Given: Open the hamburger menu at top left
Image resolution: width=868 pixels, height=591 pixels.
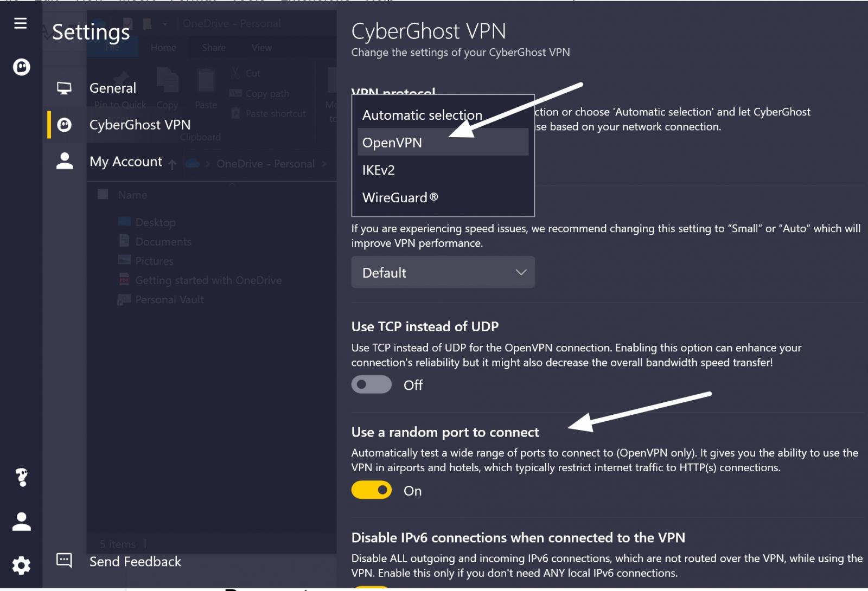Looking at the screenshot, I should pos(20,23).
